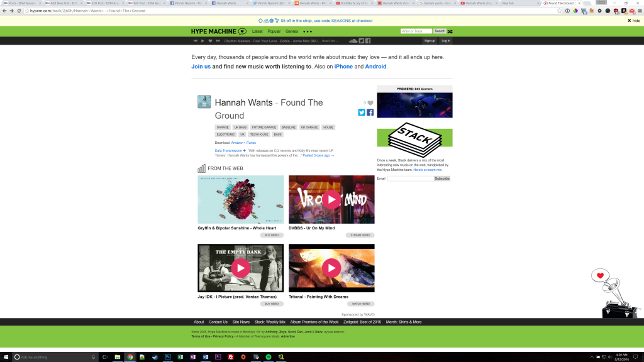This screenshot has height=362, width=644.
Task: Open Spotify from the taskbar
Action: (269, 357)
